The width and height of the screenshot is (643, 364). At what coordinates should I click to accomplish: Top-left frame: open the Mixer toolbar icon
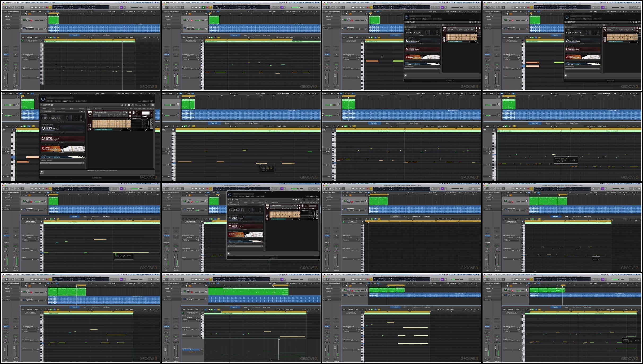tap(19, 7)
